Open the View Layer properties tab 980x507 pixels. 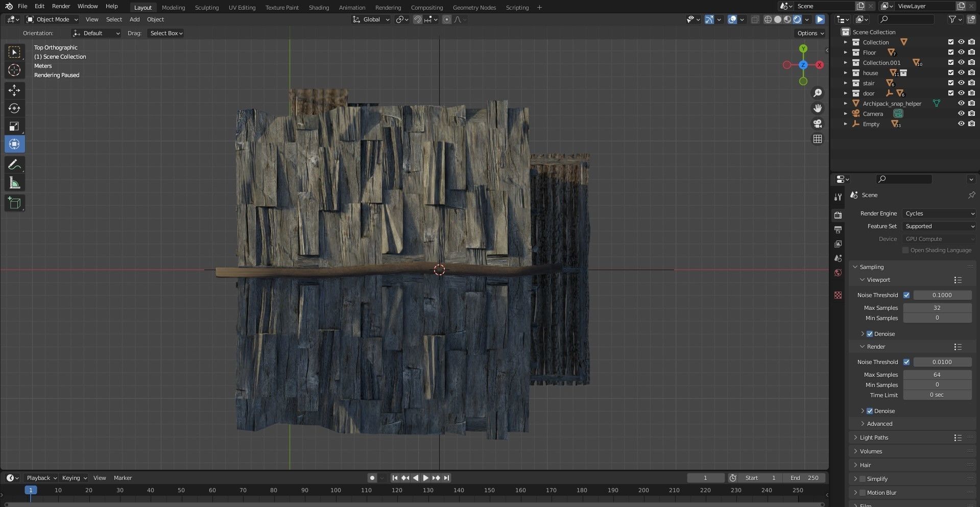point(838,244)
